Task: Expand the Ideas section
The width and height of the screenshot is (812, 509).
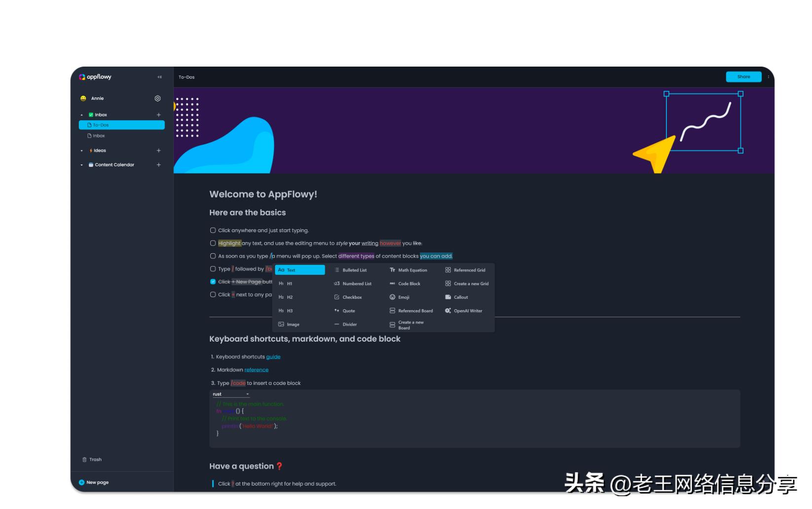Action: click(81, 150)
